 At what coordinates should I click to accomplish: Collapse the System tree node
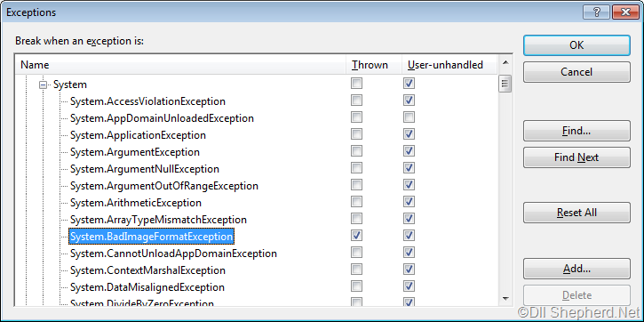coord(43,85)
